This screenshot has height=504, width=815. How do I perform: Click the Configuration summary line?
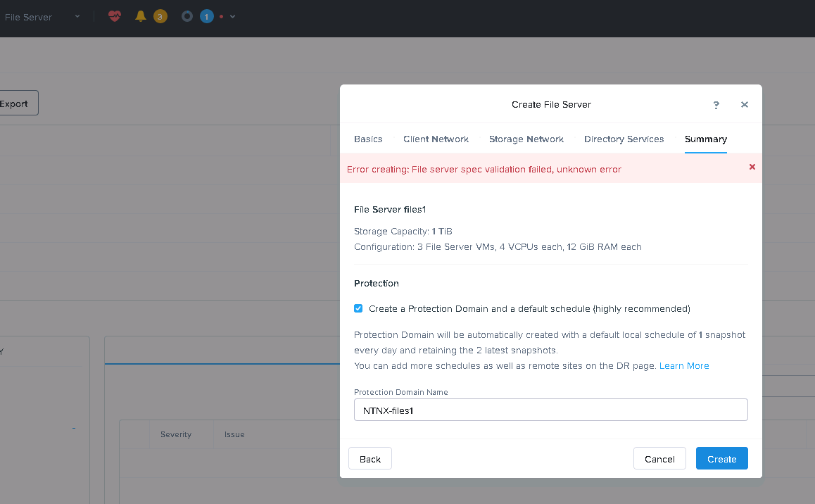[x=498, y=247]
